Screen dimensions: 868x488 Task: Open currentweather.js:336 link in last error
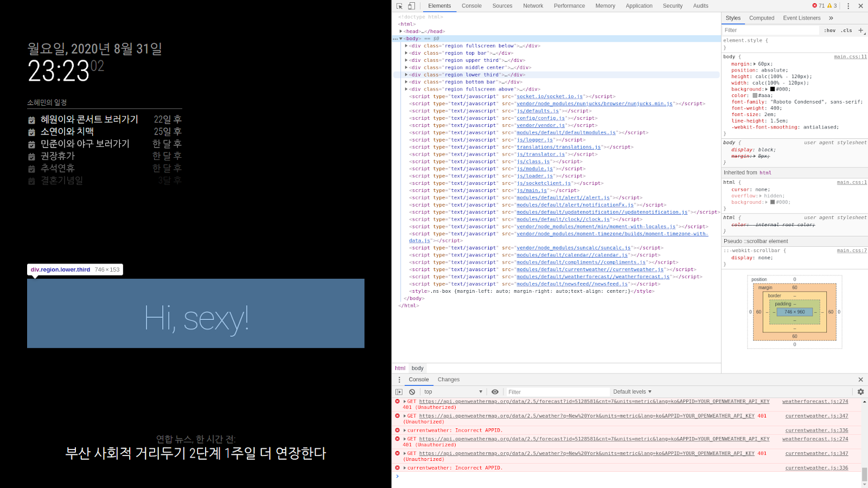click(x=816, y=468)
